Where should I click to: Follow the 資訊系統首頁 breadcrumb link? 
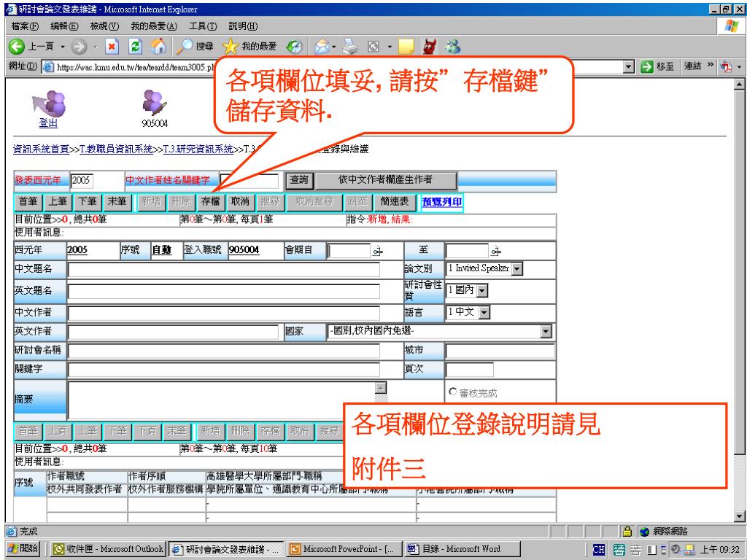tap(41, 149)
